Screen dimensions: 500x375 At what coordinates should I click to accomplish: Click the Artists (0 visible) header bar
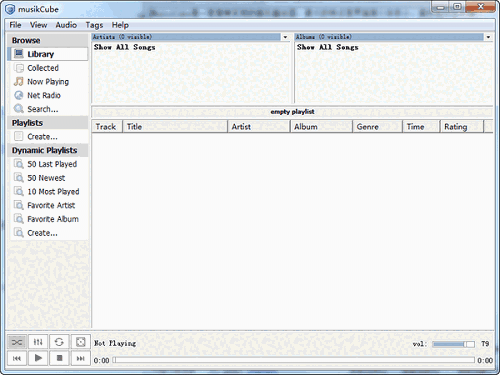[x=186, y=37]
